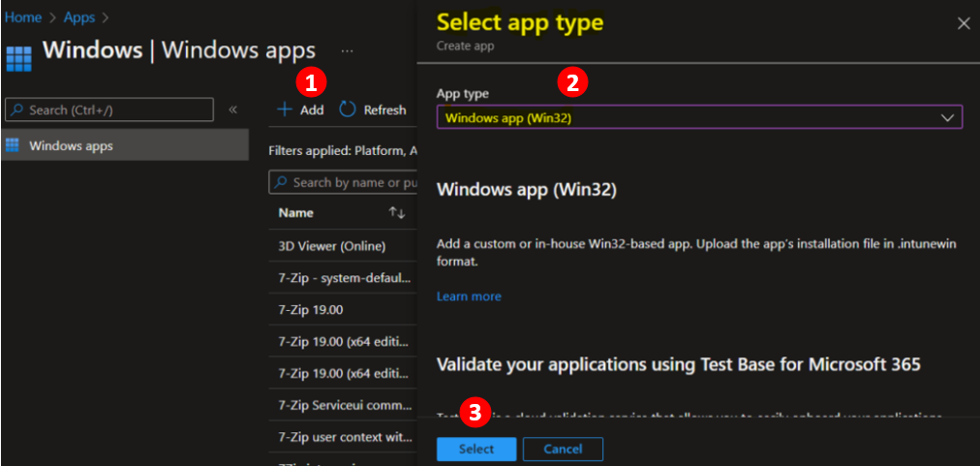Click the Name column header
980x466 pixels.
[296, 213]
